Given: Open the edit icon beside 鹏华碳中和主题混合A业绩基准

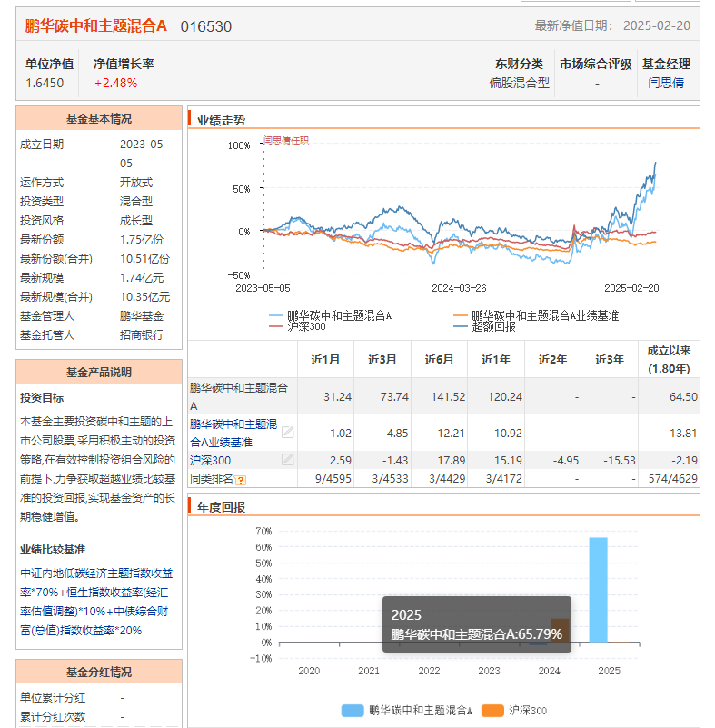Looking at the screenshot, I should click(288, 433).
